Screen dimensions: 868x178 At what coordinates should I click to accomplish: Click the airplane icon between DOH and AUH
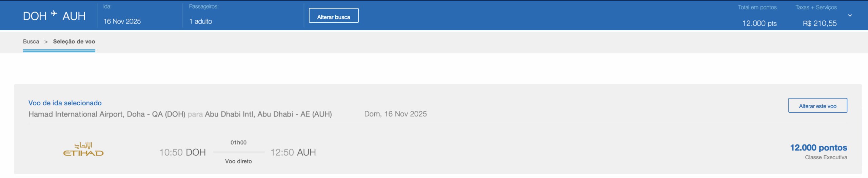click(x=54, y=14)
